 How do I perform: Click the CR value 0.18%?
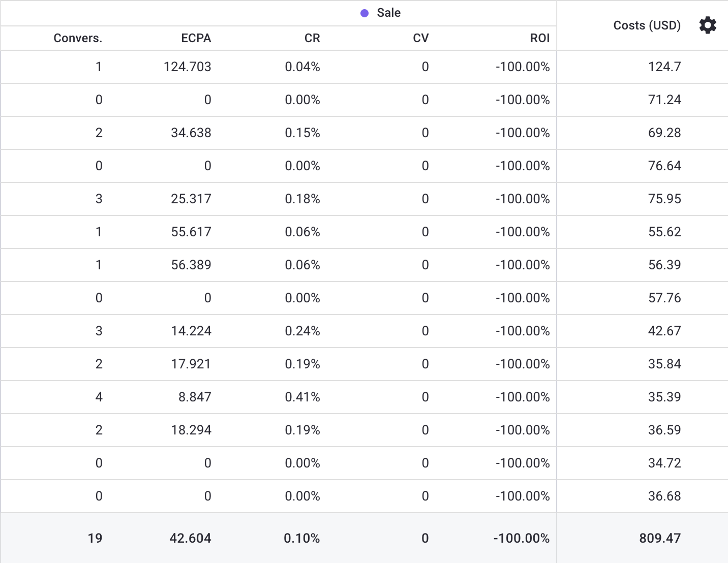coord(302,199)
